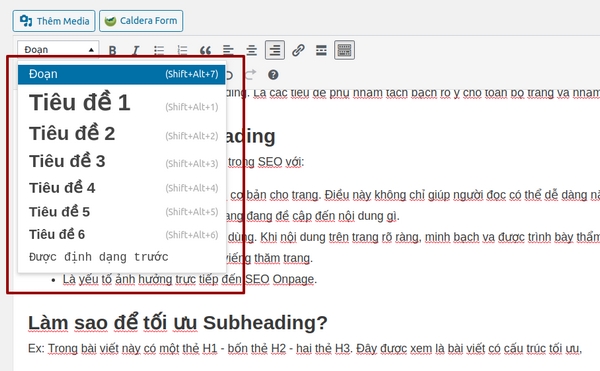Center align the text
Viewport: 600px width, 371px height.
251,50
